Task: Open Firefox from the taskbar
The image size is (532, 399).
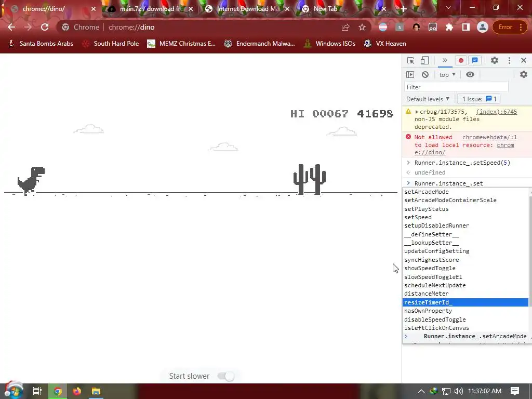Action: coord(77,391)
